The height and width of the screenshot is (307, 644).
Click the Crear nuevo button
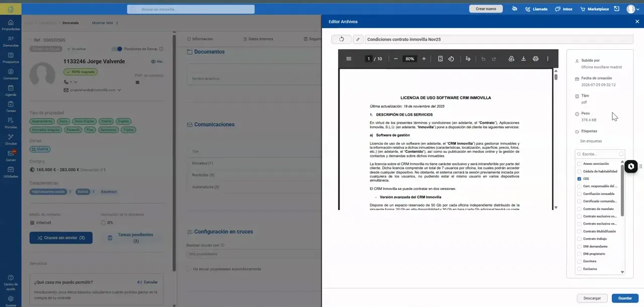pos(486,9)
